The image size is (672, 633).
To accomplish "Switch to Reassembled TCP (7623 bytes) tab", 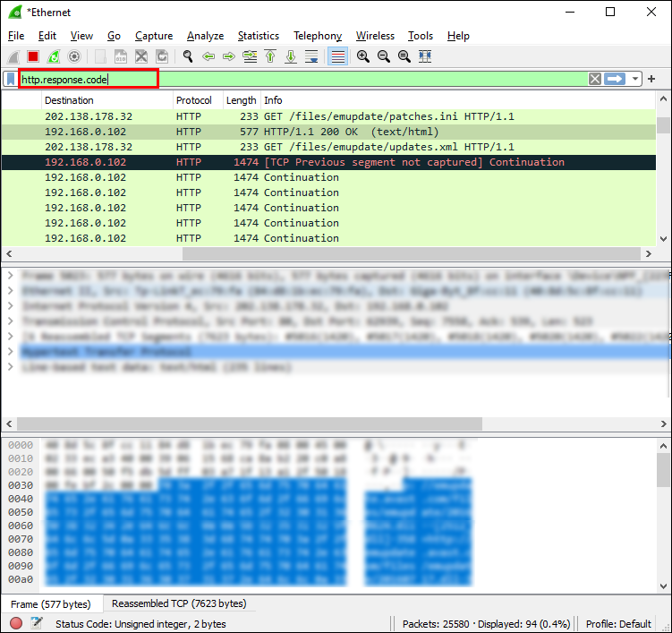I will point(179,603).
